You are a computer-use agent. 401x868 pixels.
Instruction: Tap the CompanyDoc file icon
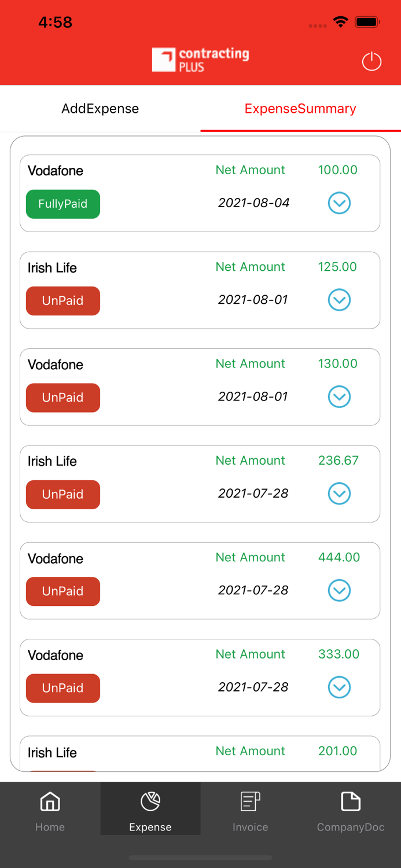tap(351, 802)
